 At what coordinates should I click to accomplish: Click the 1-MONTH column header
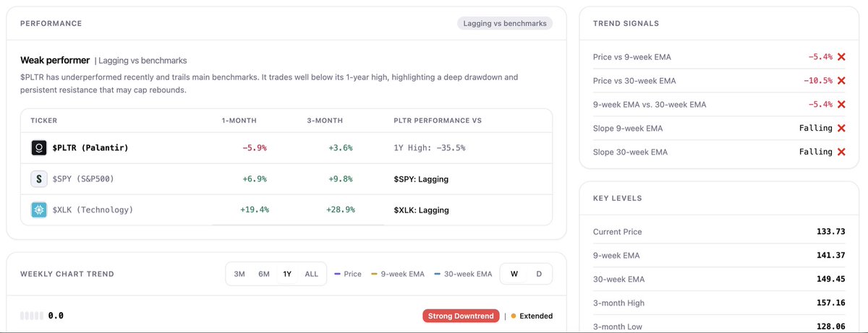pos(239,121)
